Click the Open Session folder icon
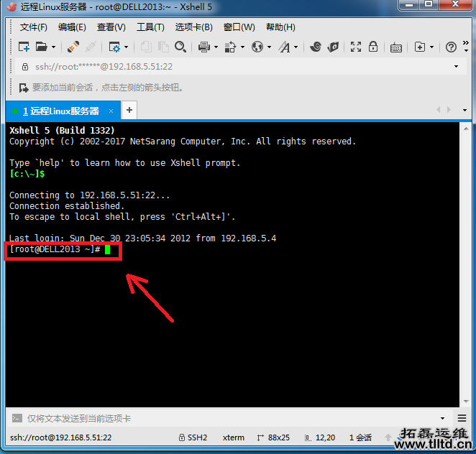This screenshot has height=454, width=476. pyautogui.click(x=41, y=47)
